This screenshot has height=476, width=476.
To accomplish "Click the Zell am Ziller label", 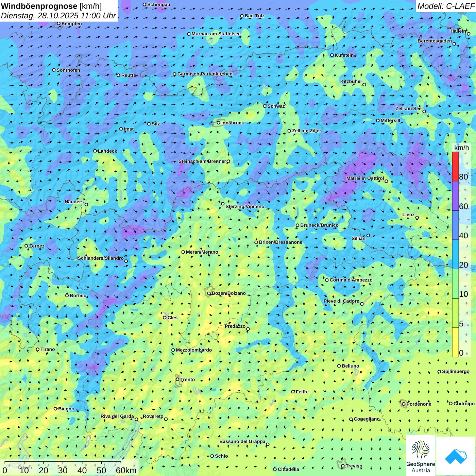I will click(306, 131).
